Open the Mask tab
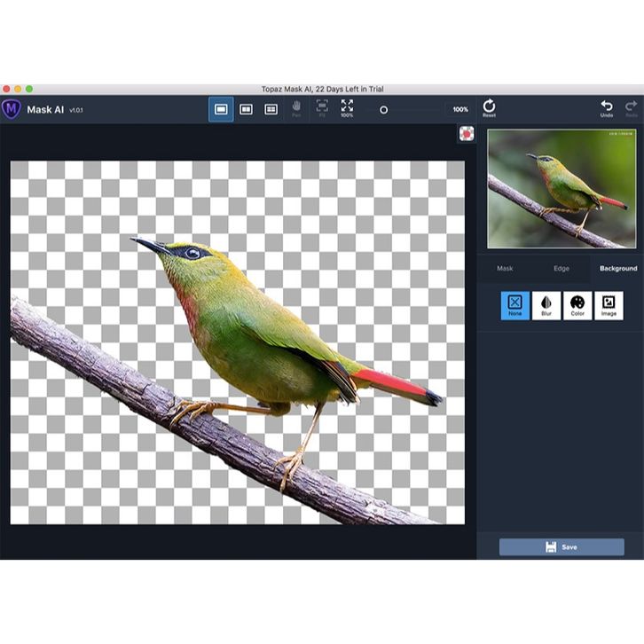This screenshot has height=644, width=644. [x=505, y=268]
